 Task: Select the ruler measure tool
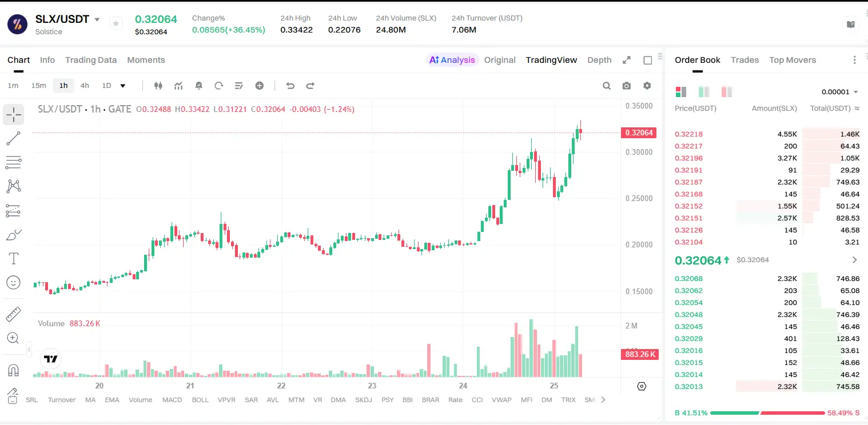tap(13, 314)
